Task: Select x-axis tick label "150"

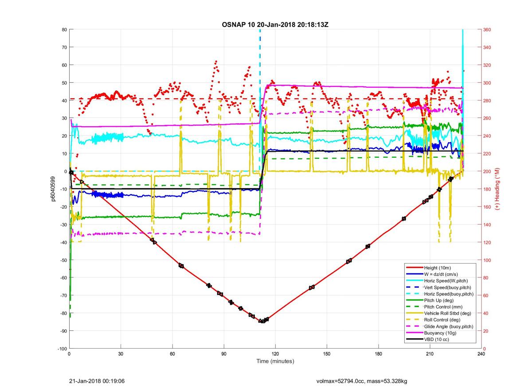Action: pos(326,354)
